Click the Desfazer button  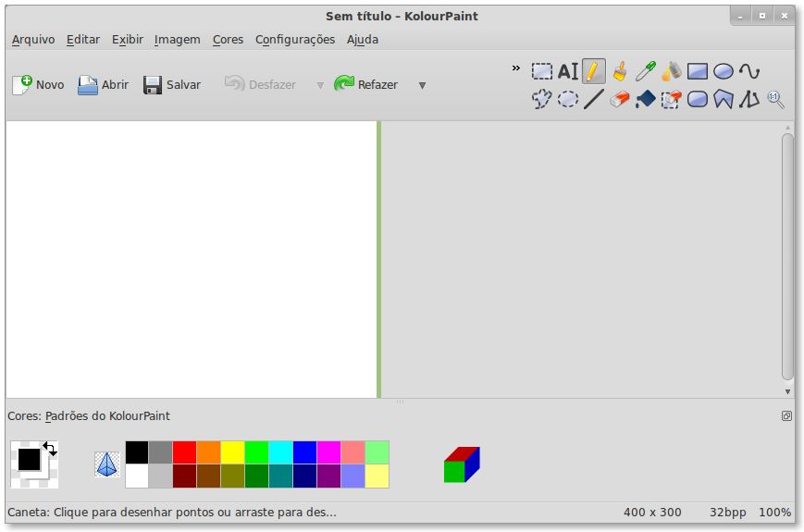261,84
